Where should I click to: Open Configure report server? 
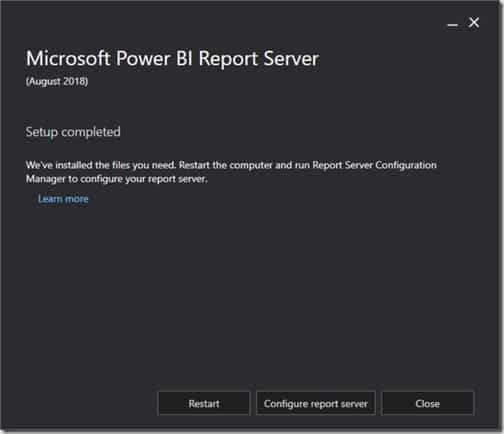coord(315,403)
